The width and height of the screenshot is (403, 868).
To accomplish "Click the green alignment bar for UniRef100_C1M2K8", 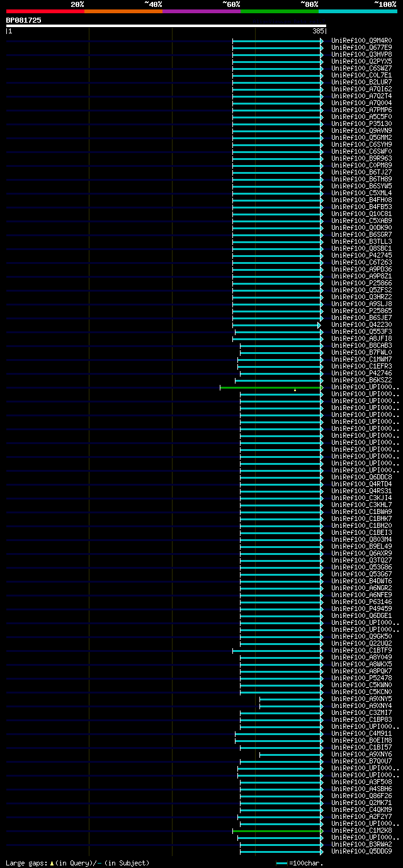I will pos(278,830).
